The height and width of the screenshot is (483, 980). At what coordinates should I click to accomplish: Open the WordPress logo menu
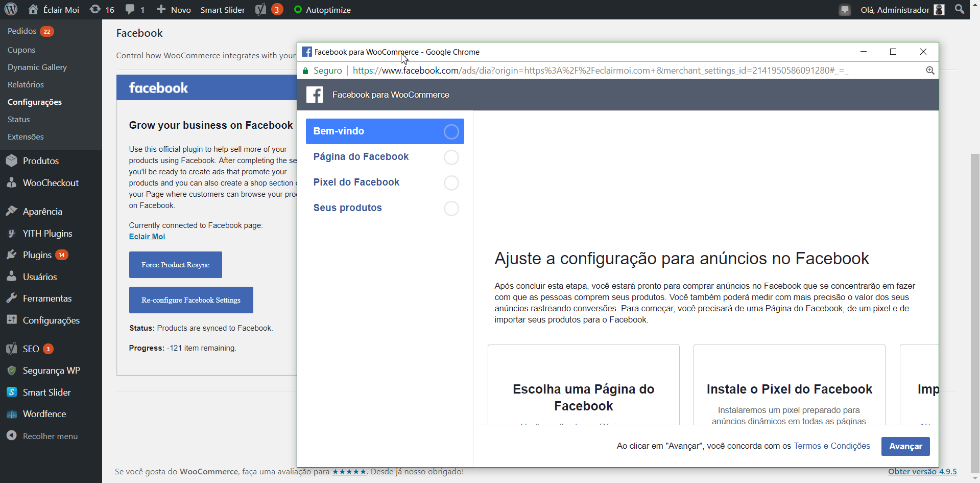click(11, 9)
